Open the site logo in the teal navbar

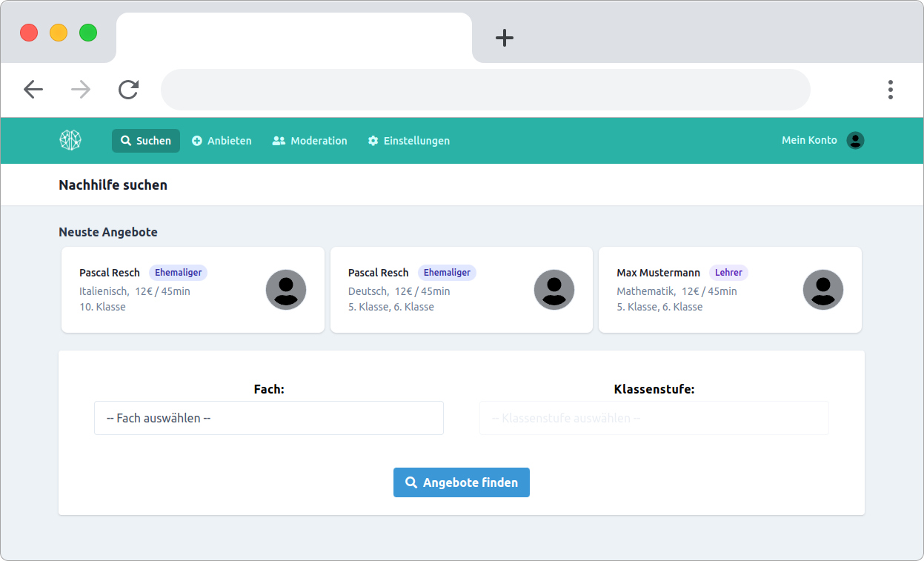click(x=70, y=139)
